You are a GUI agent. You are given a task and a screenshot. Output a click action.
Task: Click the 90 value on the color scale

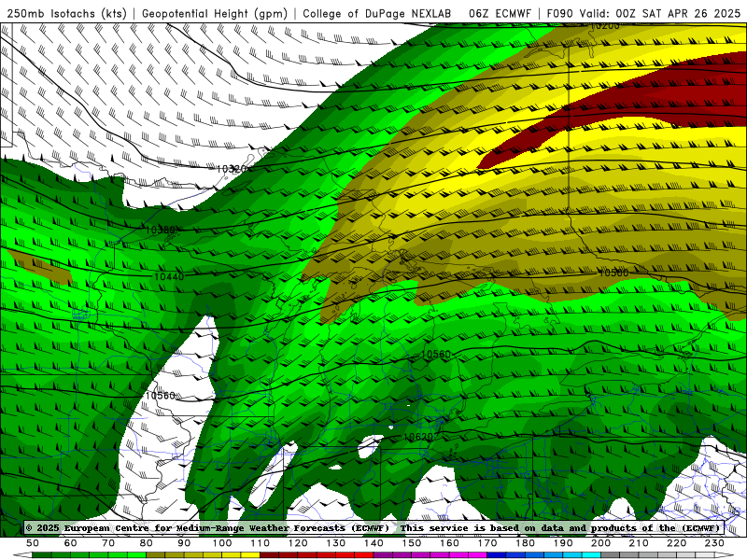click(x=184, y=543)
